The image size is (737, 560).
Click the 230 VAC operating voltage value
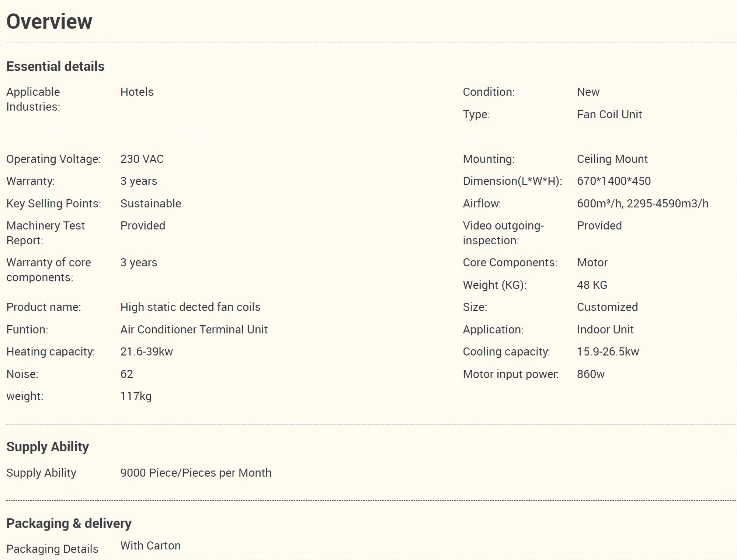point(142,159)
